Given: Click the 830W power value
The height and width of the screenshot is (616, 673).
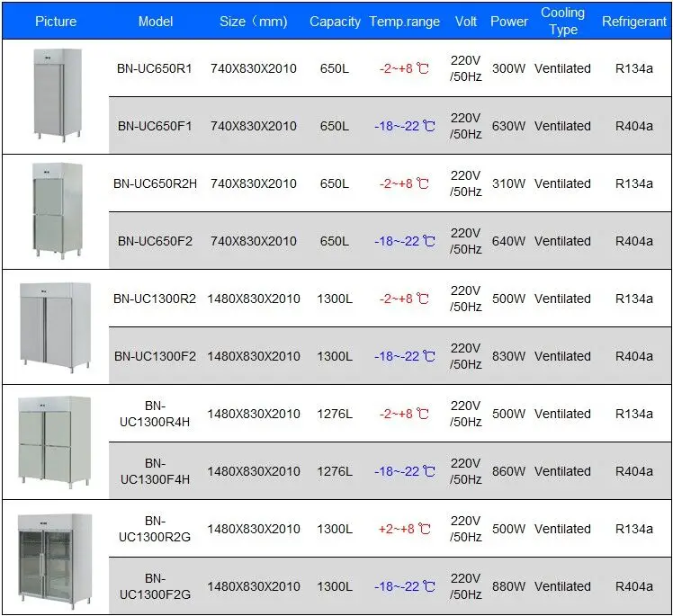Looking at the screenshot, I should tap(508, 356).
